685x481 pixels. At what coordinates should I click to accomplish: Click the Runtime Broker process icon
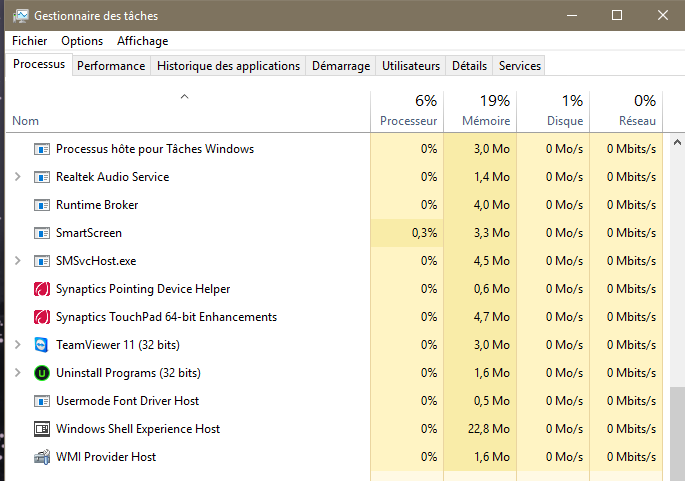coord(42,205)
